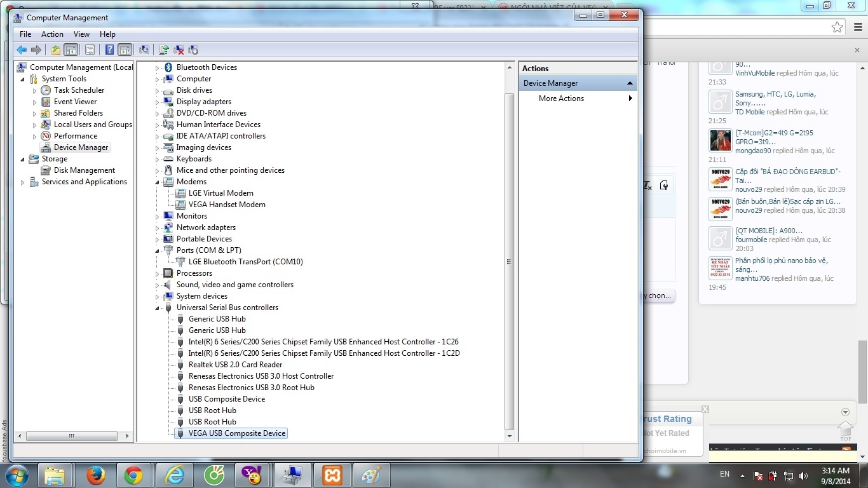Click the Up one level folder icon
868x488 pixels.
(56, 50)
